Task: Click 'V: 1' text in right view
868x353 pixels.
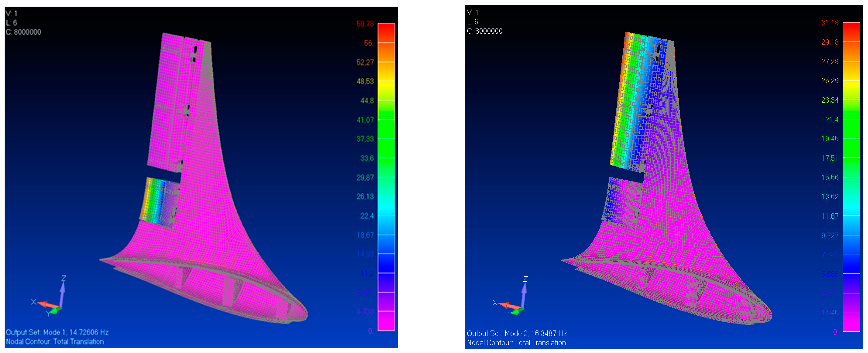Action: 472,13
